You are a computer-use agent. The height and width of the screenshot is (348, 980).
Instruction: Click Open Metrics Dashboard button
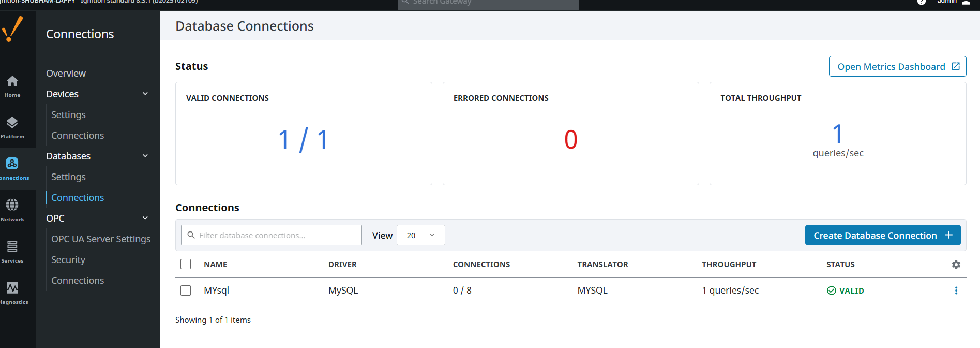coord(897,67)
